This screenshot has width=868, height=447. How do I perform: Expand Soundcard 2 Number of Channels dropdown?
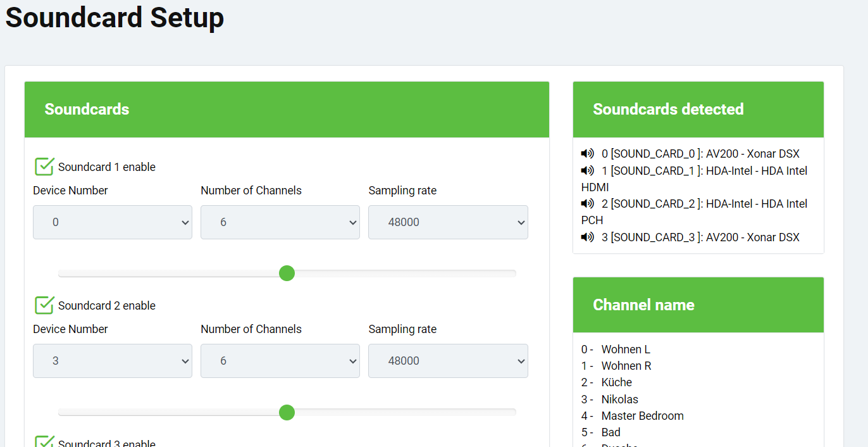coord(280,361)
